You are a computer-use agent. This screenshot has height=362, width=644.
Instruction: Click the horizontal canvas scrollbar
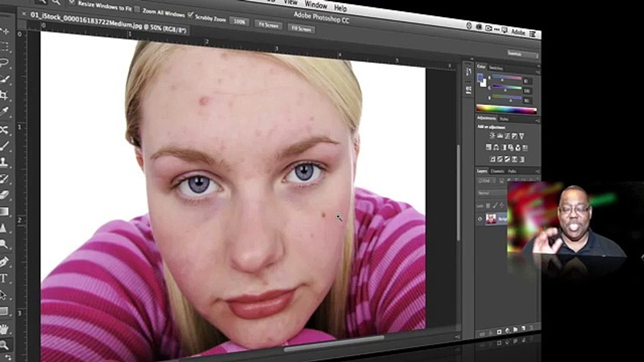click(334, 344)
